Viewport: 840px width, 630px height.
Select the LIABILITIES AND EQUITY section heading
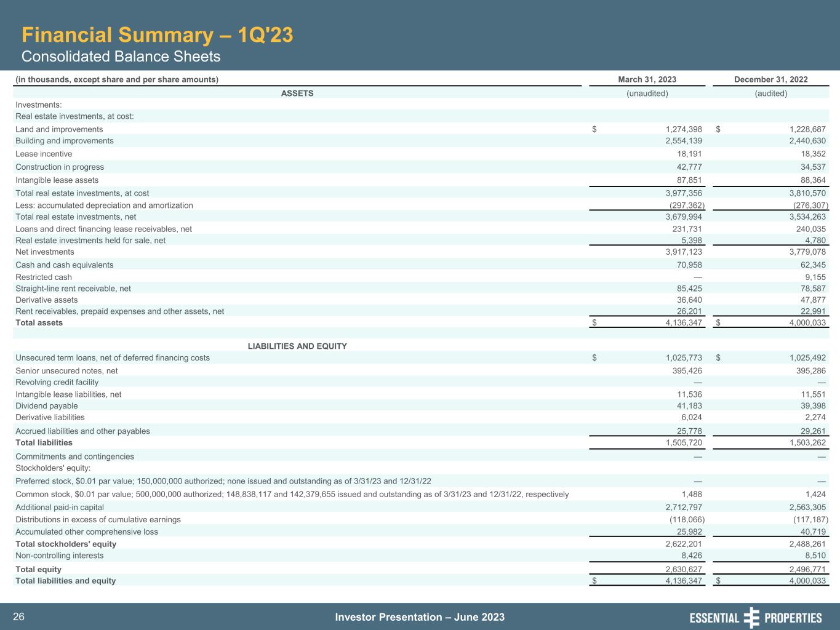[297, 346]
